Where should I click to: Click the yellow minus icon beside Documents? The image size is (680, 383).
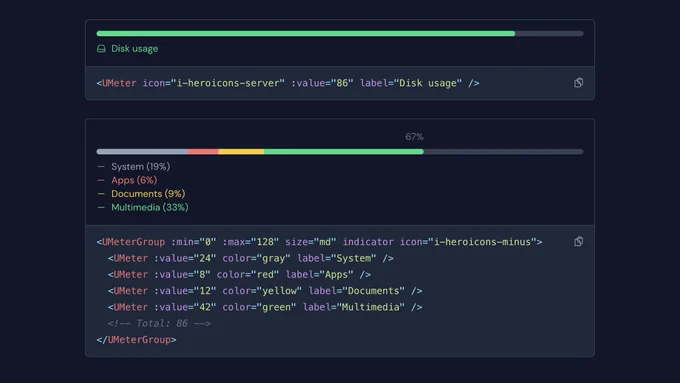[101, 193]
